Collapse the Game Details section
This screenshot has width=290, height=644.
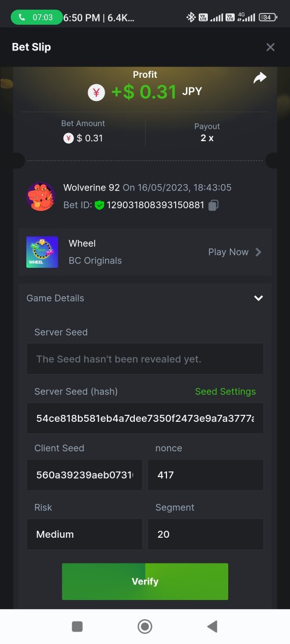tap(258, 298)
